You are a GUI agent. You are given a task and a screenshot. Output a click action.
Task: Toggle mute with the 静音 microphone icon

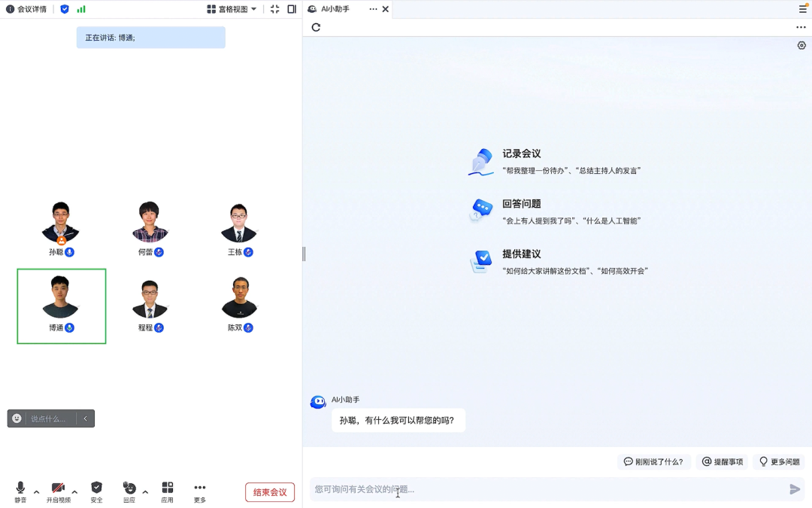[20, 487]
